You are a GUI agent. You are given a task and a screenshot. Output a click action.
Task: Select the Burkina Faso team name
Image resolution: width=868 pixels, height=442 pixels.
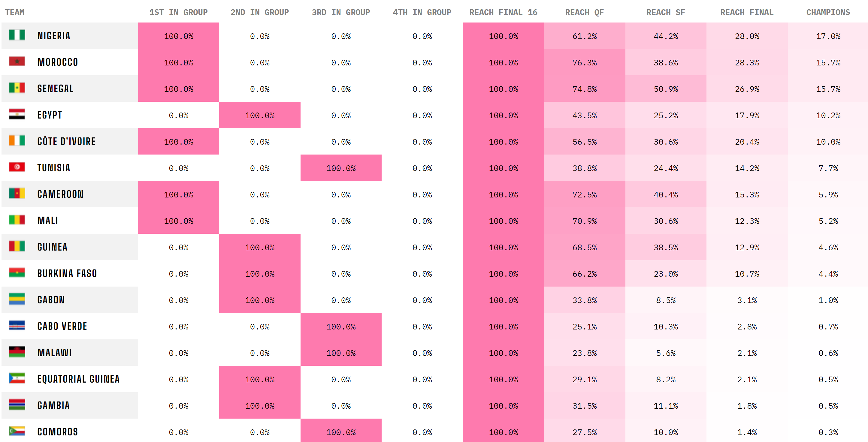click(x=67, y=273)
